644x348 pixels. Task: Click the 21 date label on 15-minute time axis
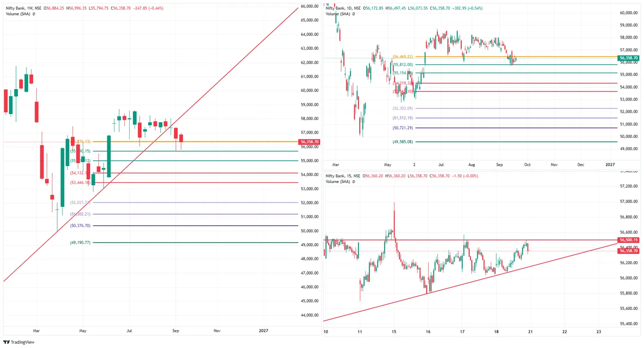[530, 331]
